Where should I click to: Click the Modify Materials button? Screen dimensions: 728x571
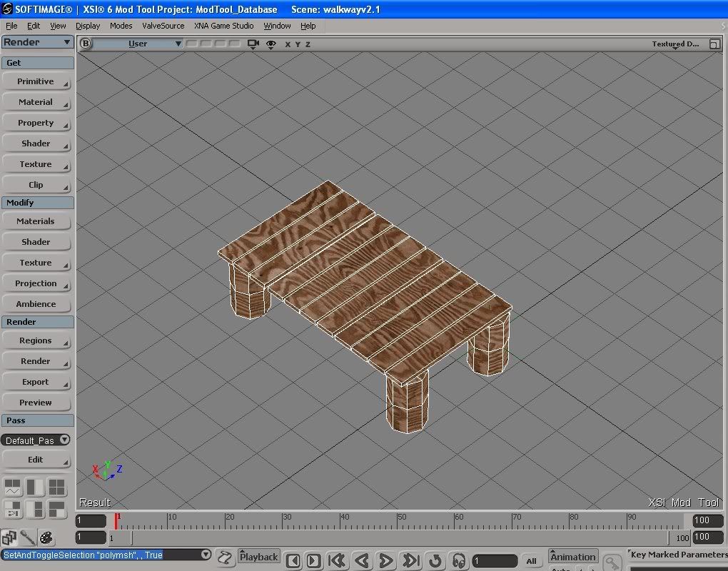[36, 221]
